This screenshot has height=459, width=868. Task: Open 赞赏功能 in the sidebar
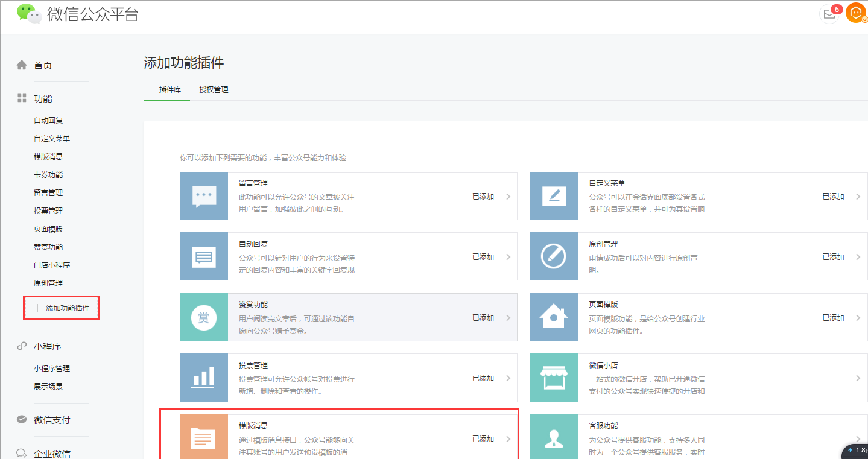pyautogui.click(x=48, y=247)
